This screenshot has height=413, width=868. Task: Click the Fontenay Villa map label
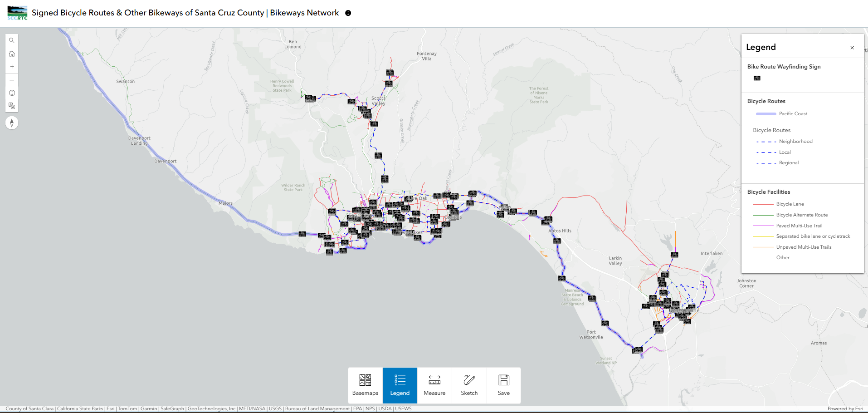point(426,56)
